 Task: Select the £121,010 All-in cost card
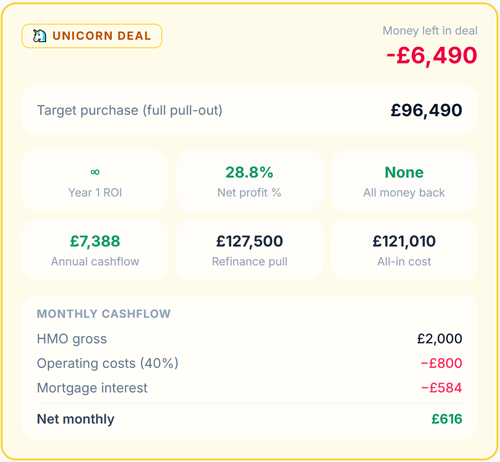[404, 249]
